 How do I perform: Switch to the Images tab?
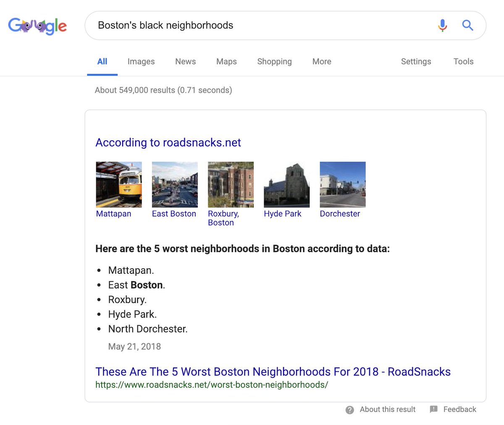[141, 62]
